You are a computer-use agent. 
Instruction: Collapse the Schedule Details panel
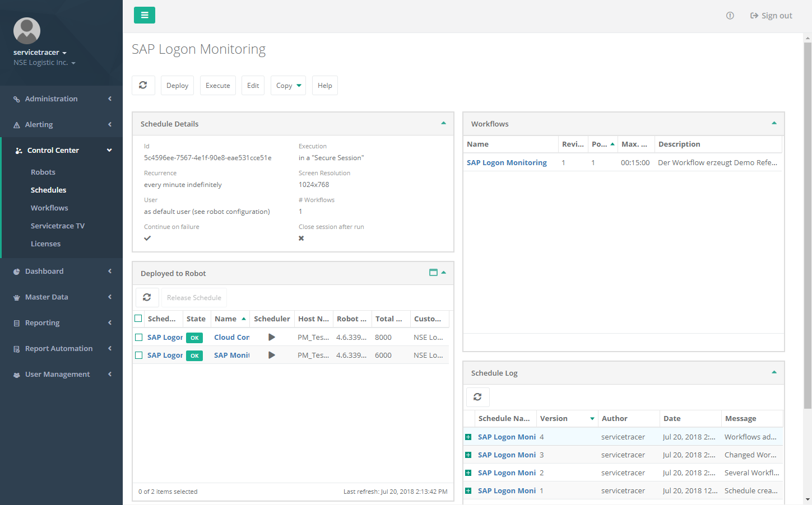[x=443, y=123]
